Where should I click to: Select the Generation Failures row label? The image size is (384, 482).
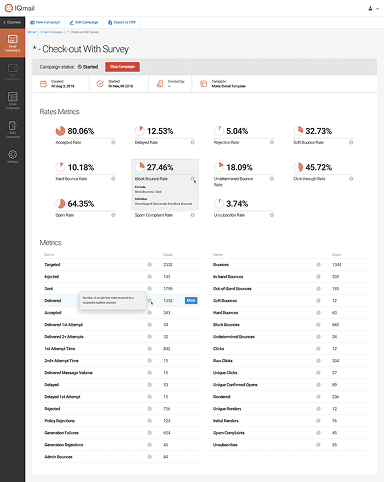click(x=61, y=433)
